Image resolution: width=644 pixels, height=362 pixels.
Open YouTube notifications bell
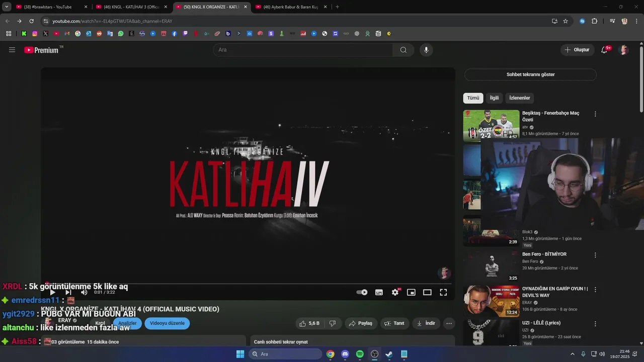point(604,50)
